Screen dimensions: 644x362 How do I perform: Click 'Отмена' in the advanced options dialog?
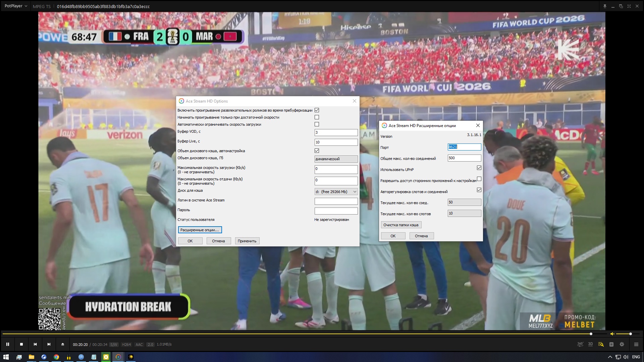point(422,236)
